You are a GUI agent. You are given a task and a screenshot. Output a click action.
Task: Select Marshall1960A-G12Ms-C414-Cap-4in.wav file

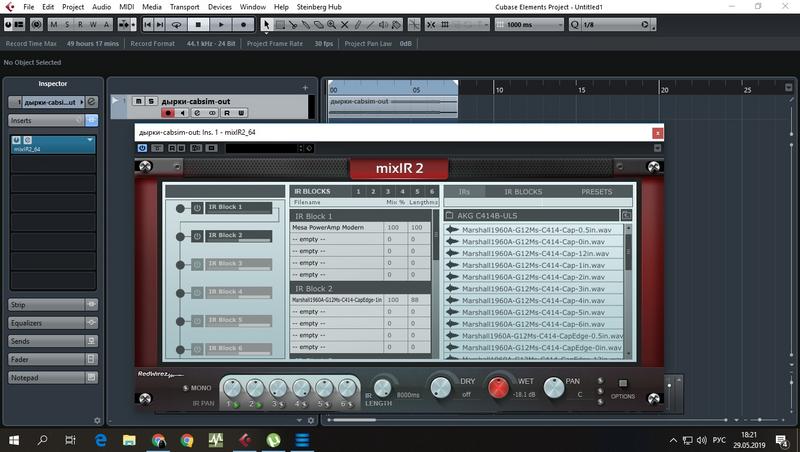[534, 300]
